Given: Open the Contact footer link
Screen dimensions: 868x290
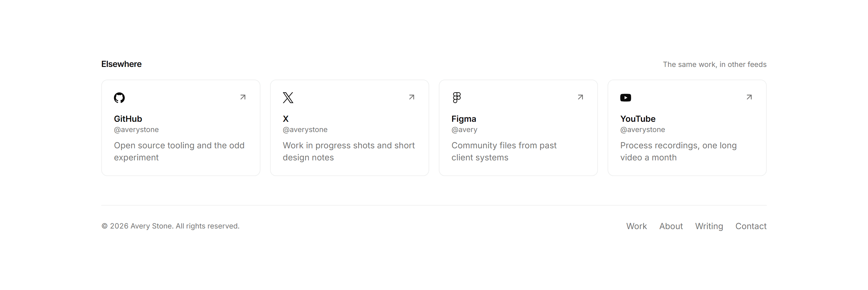Looking at the screenshot, I should click(751, 226).
